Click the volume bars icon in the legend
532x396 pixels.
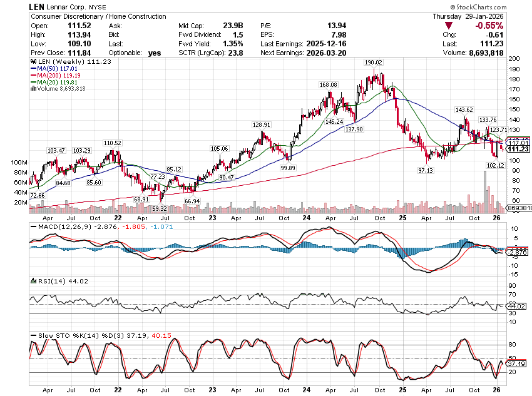[x=33, y=89]
